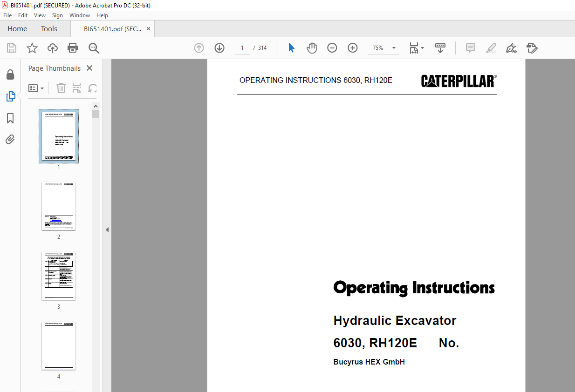
Task: Select page 3 thumbnail
Action: pos(59,276)
